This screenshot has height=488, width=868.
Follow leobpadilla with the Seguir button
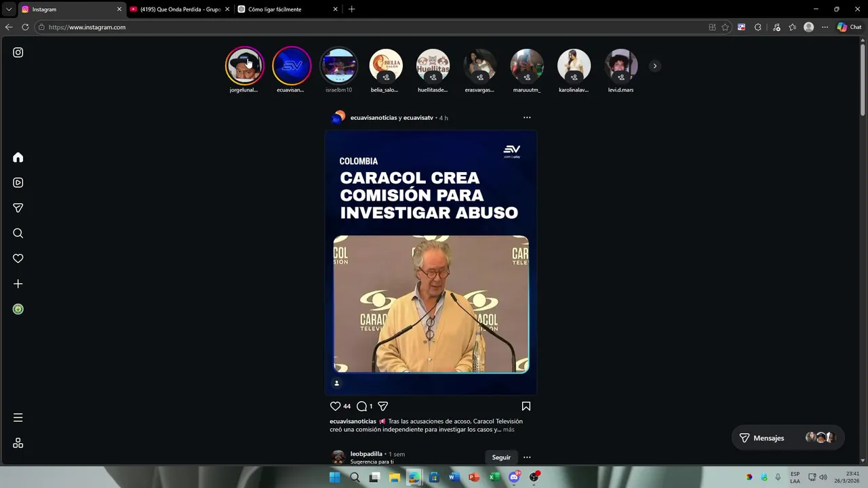pos(501,457)
